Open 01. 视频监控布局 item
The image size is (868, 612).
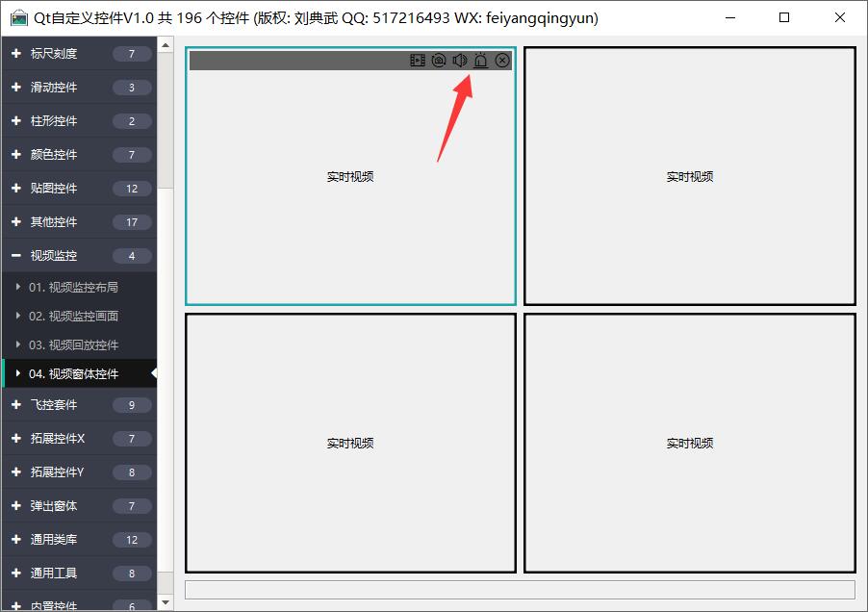73,288
